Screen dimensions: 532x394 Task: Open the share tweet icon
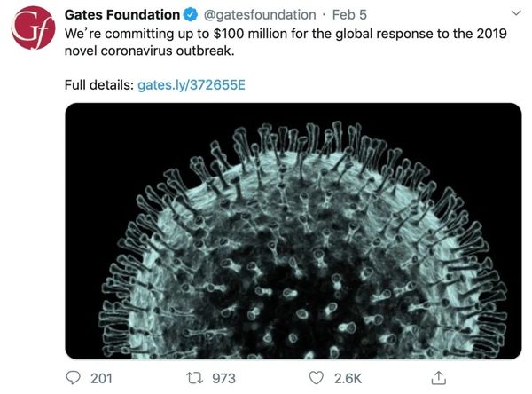pyautogui.click(x=436, y=378)
